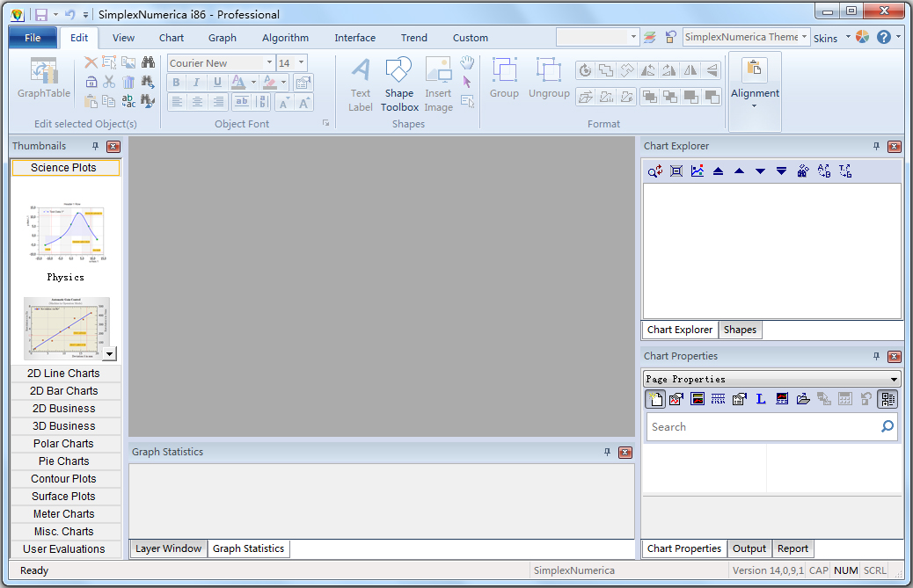Click the save icon in title bar
Viewport: 913px width, 588px height.
[41, 15]
